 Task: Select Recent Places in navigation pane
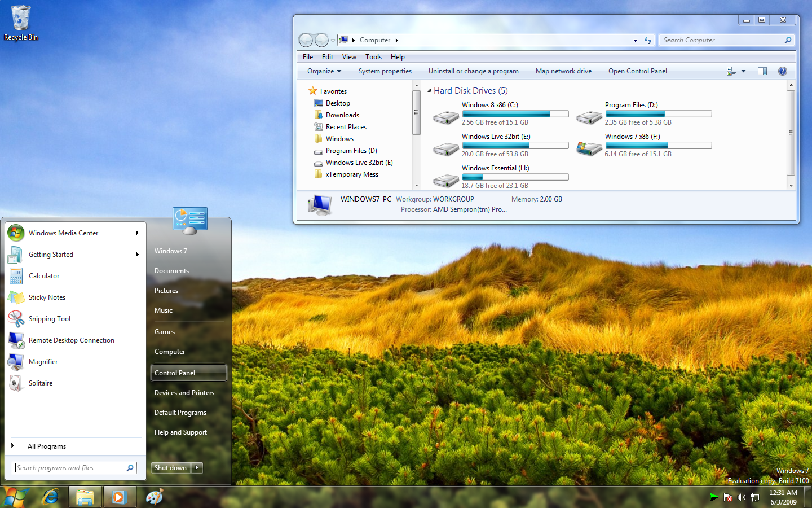346,127
